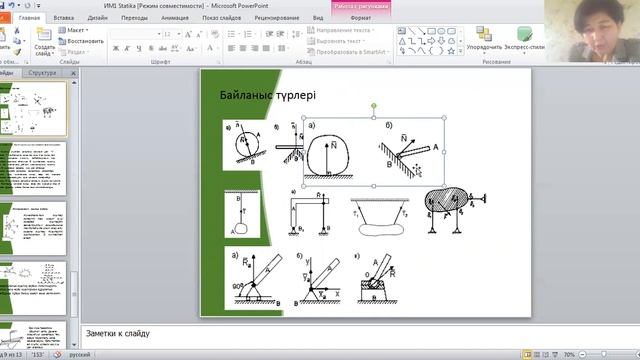
Task: Open Упорядочить arrange menu
Action: (484, 40)
